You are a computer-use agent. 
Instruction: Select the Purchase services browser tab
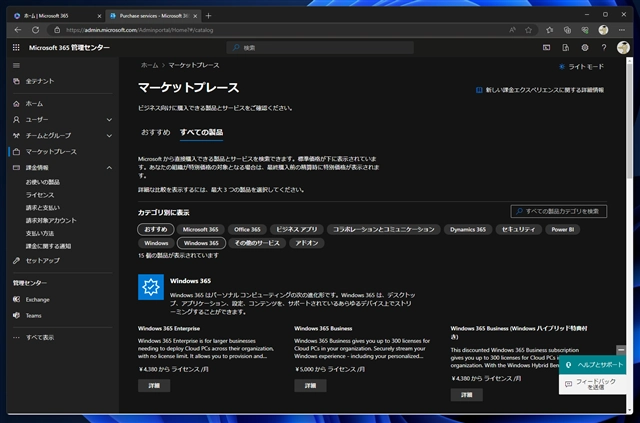point(154,16)
